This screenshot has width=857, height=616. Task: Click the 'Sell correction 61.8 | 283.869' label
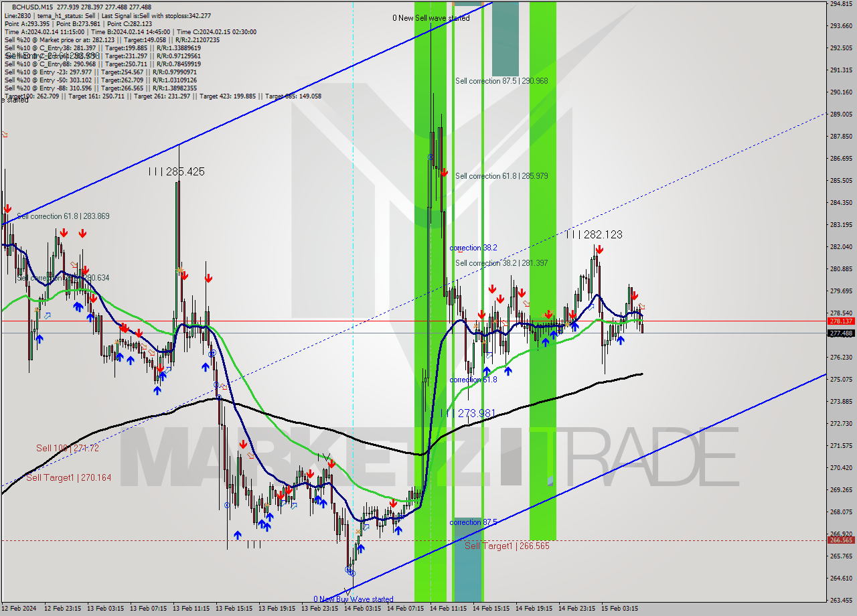click(64, 216)
